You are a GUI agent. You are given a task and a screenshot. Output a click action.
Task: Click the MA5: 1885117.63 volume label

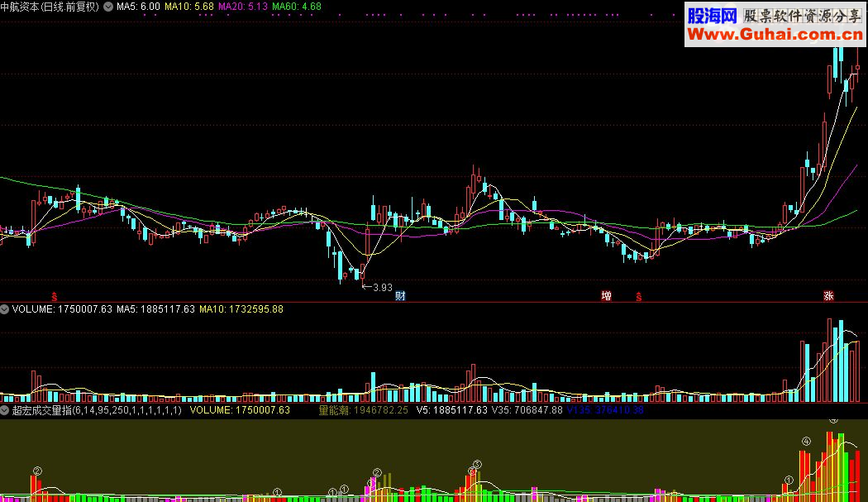coord(155,309)
